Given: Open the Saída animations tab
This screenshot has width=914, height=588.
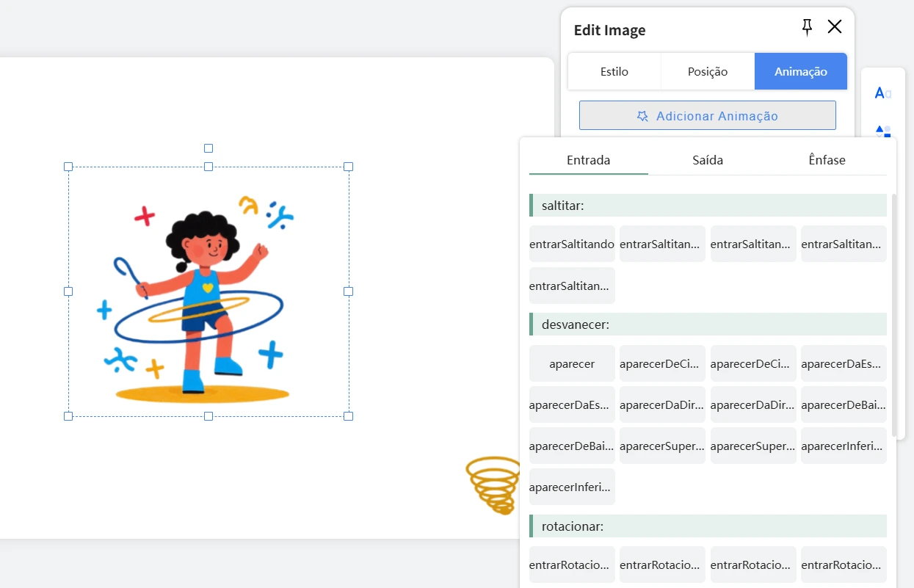Looking at the screenshot, I should (x=708, y=160).
